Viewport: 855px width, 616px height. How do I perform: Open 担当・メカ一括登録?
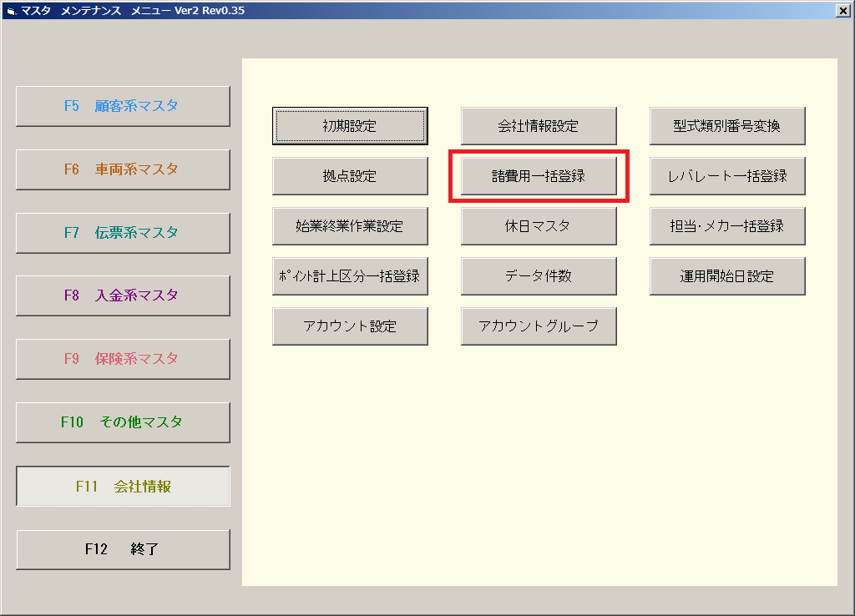727,226
